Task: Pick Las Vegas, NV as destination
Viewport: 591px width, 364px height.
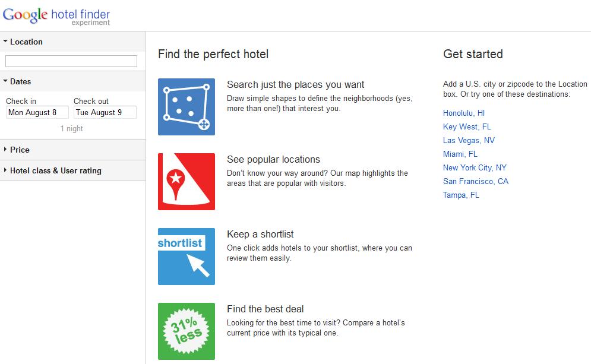Action: (x=469, y=140)
